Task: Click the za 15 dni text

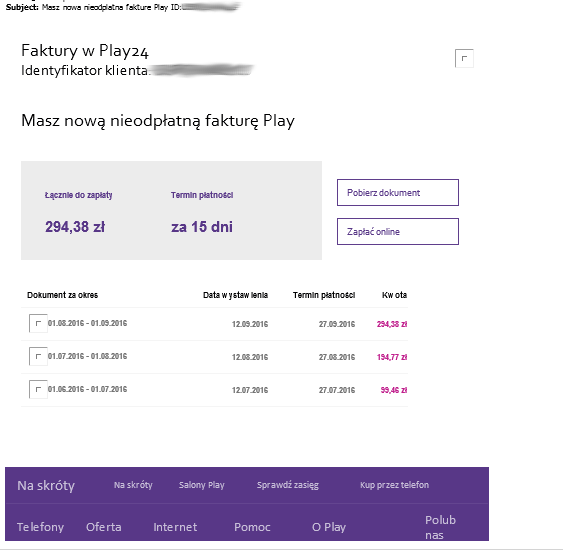Action: point(202,227)
